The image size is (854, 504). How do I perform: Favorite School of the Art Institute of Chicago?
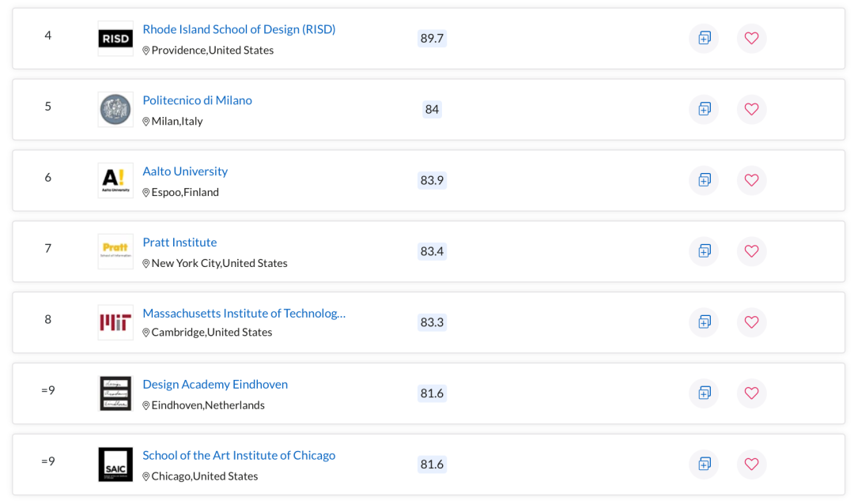point(752,464)
